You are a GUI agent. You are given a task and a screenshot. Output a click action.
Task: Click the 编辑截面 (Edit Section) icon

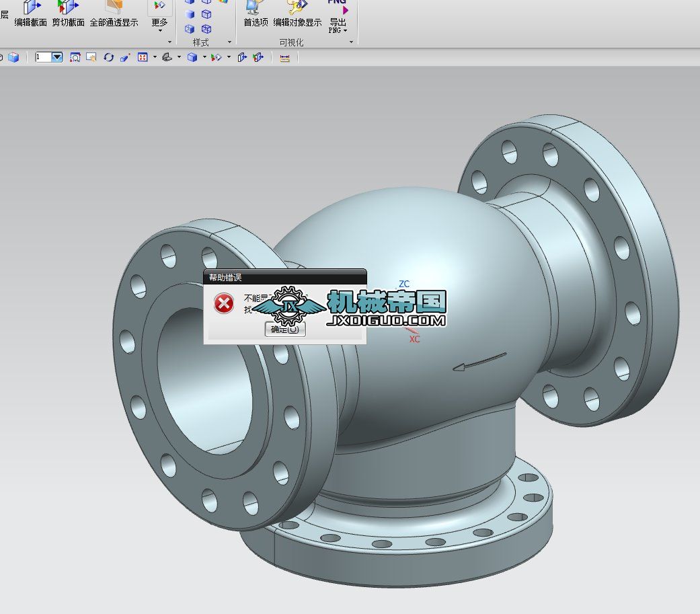[x=31, y=9]
